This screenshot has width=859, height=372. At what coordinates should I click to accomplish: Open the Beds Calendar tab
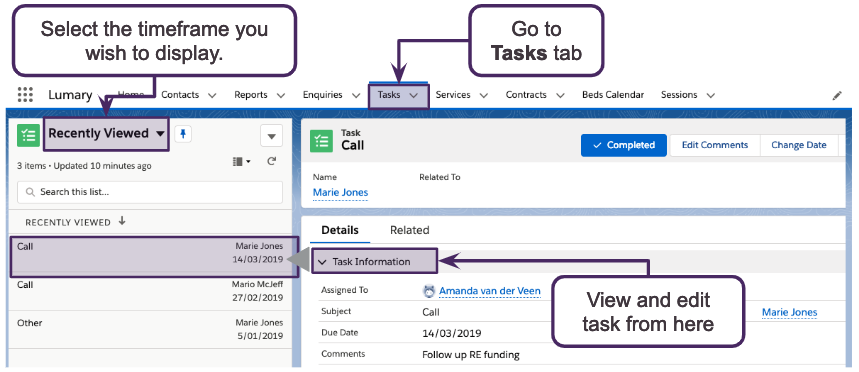[x=613, y=95]
